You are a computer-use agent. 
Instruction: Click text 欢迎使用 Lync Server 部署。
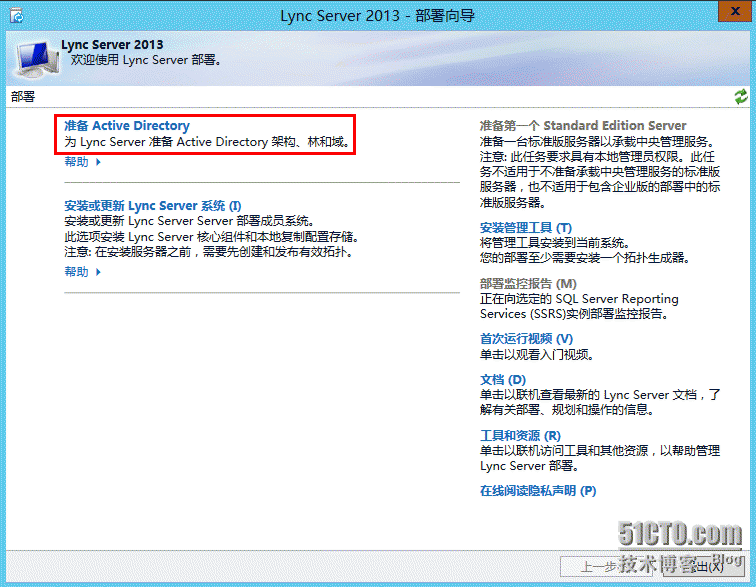(x=146, y=60)
